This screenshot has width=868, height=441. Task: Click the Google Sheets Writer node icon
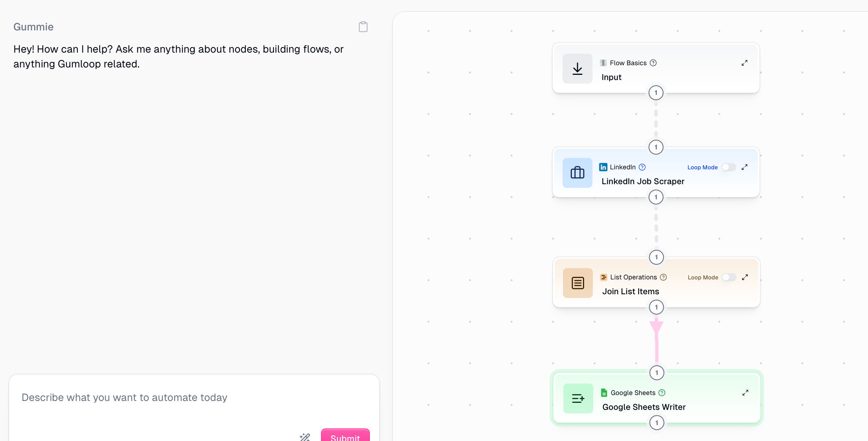[x=578, y=398]
